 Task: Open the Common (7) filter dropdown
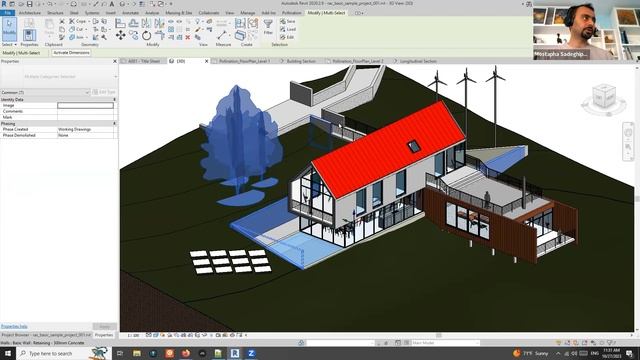point(45,92)
